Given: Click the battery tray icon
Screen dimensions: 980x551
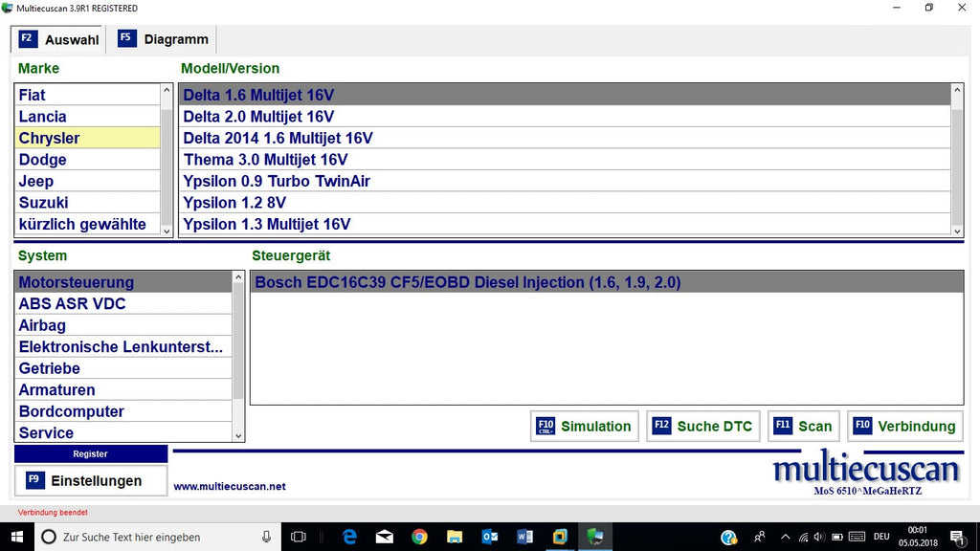Looking at the screenshot, I should click(x=837, y=537).
